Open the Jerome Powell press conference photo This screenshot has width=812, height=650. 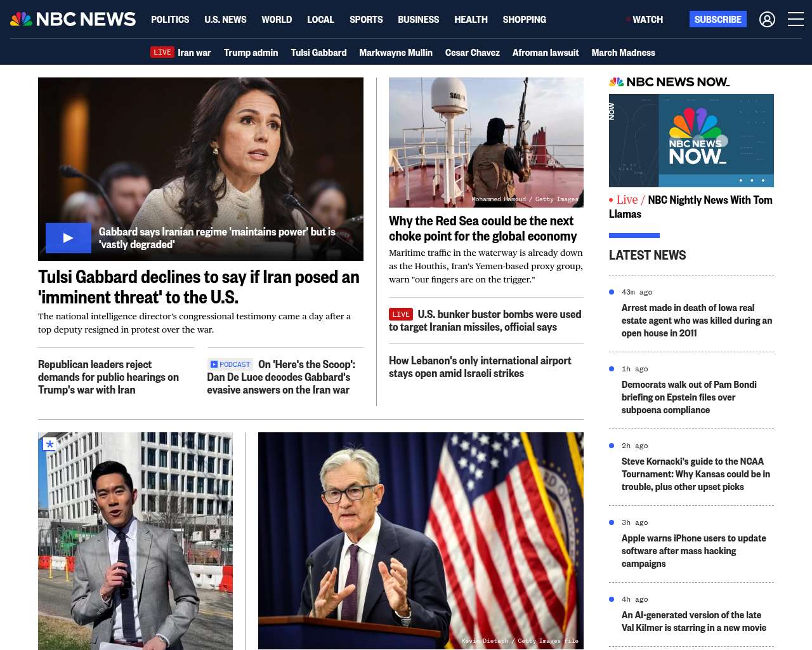[x=421, y=541]
